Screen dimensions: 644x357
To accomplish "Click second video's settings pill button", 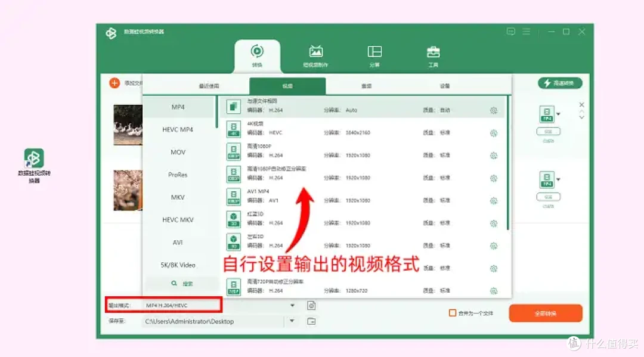I will pos(549,197).
